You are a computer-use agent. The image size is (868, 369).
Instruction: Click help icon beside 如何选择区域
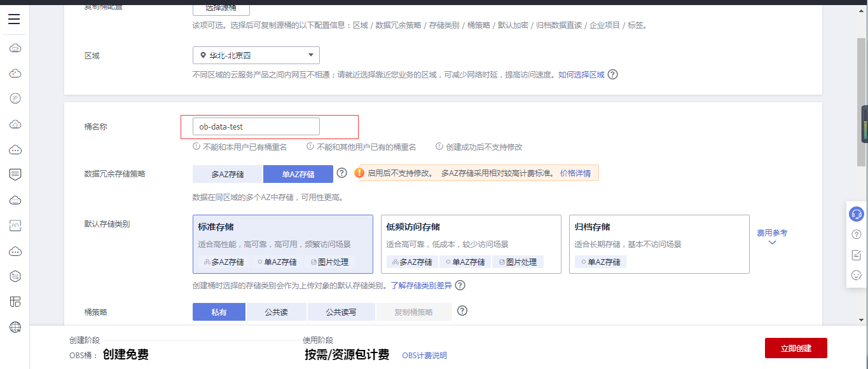(613, 74)
